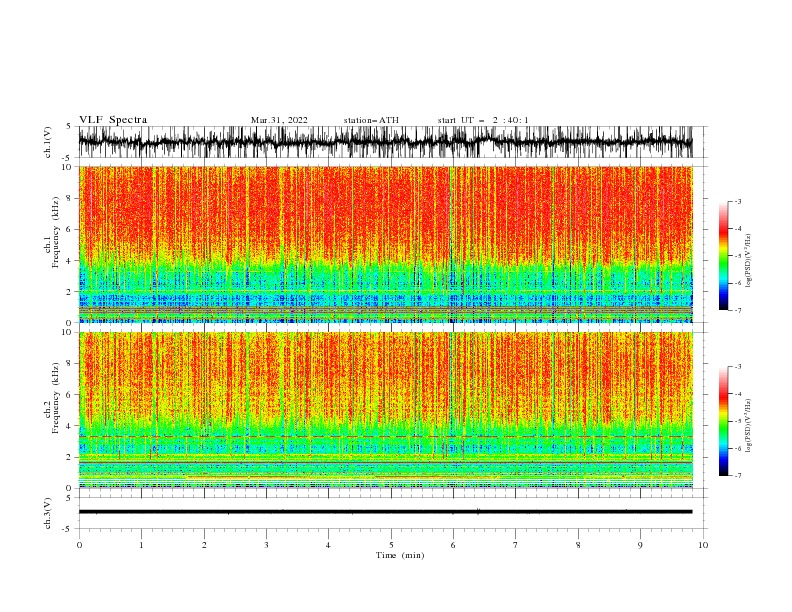Click the "6" tick on ch.2 frequency axis
This screenshot has height=612, width=792.
(71, 395)
